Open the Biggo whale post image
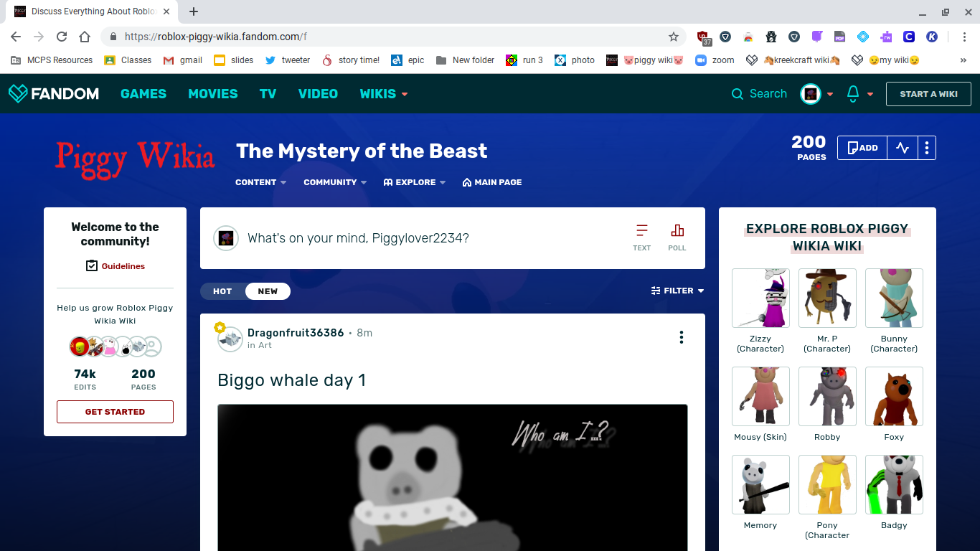The height and width of the screenshot is (551, 980). pyautogui.click(x=453, y=478)
